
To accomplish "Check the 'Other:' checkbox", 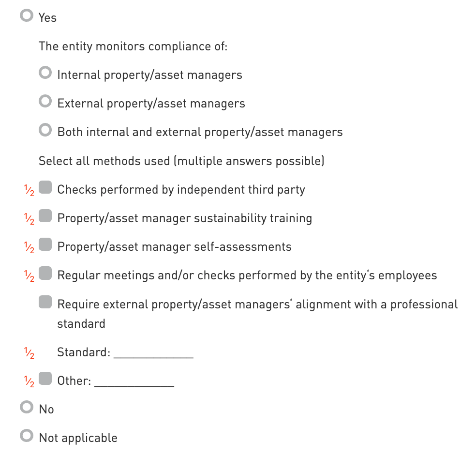I will 45,379.
